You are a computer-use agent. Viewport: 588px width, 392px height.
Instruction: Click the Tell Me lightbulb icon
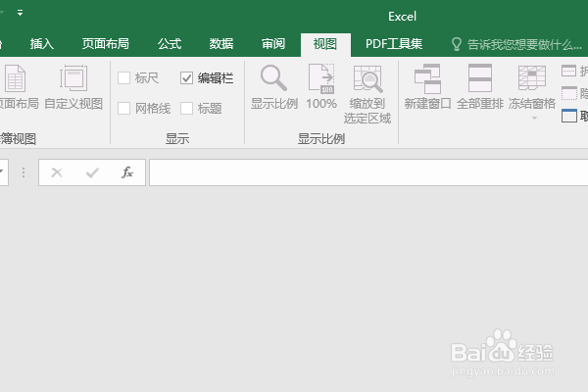(x=457, y=44)
